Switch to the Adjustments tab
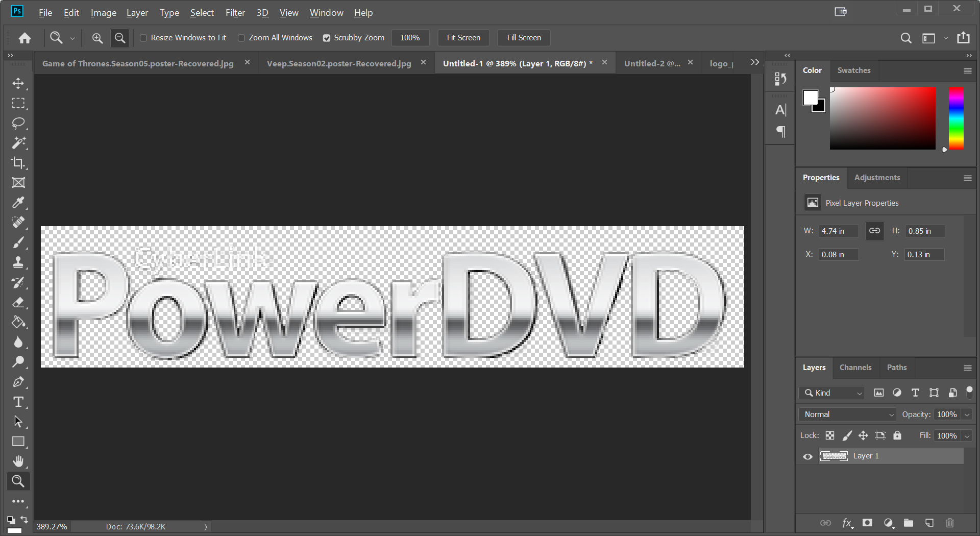 click(877, 178)
